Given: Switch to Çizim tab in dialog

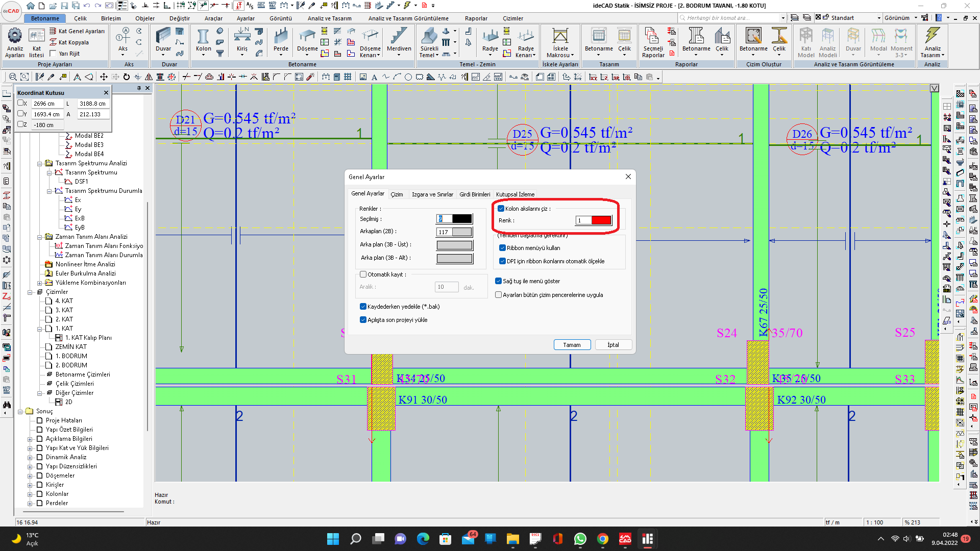Looking at the screenshot, I should pyautogui.click(x=397, y=194).
